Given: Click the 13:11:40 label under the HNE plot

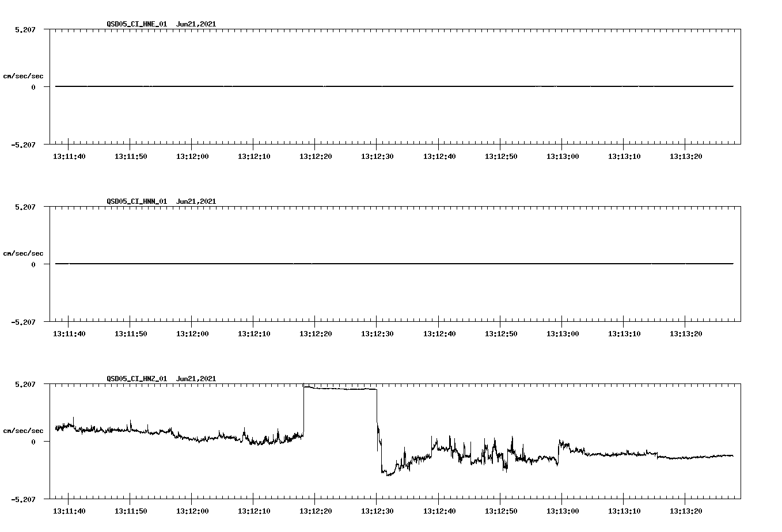Looking at the screenshot, I should (69, 157).
